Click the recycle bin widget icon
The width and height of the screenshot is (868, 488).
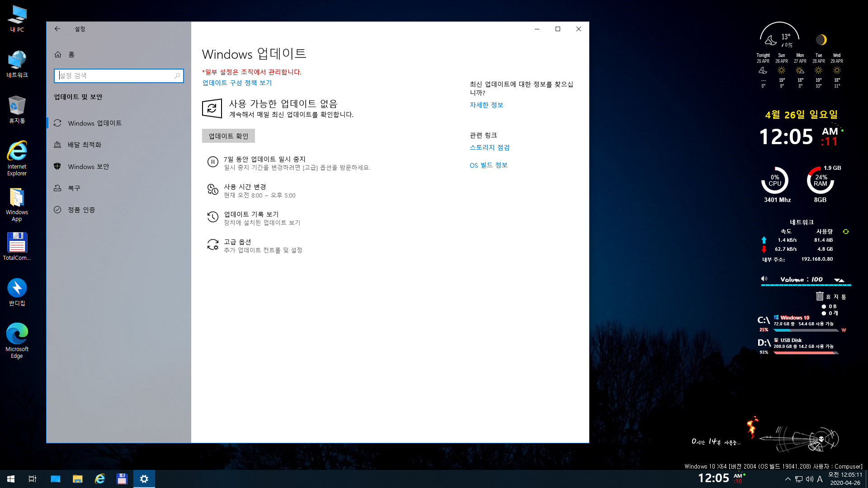820,296
